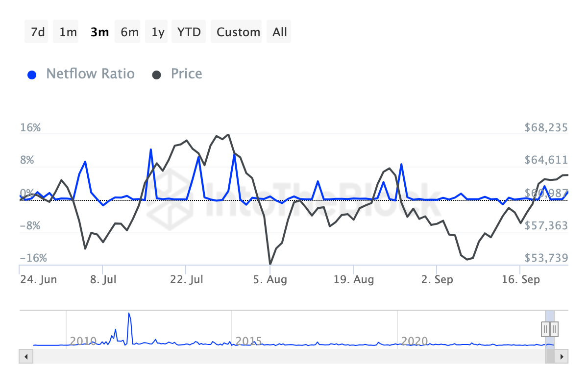The height and width of the screenshot is (392, 588).
Task: Show year-to-date with YTD
Action: (x=189, y=32)
